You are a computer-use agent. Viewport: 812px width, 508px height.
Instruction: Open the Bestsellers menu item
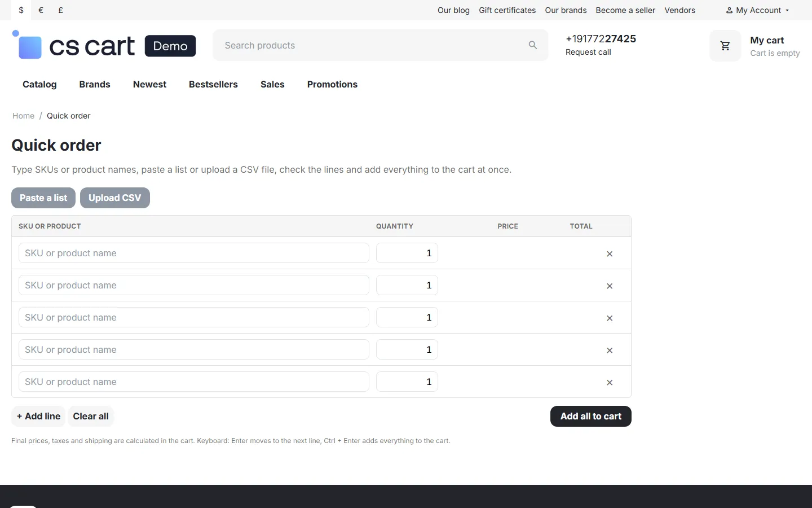213,84
